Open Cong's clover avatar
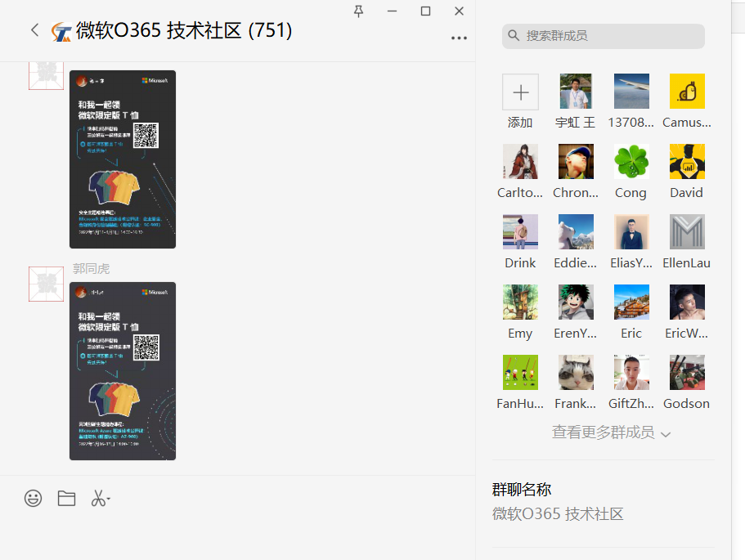745x560 pixels. [631, 162]
